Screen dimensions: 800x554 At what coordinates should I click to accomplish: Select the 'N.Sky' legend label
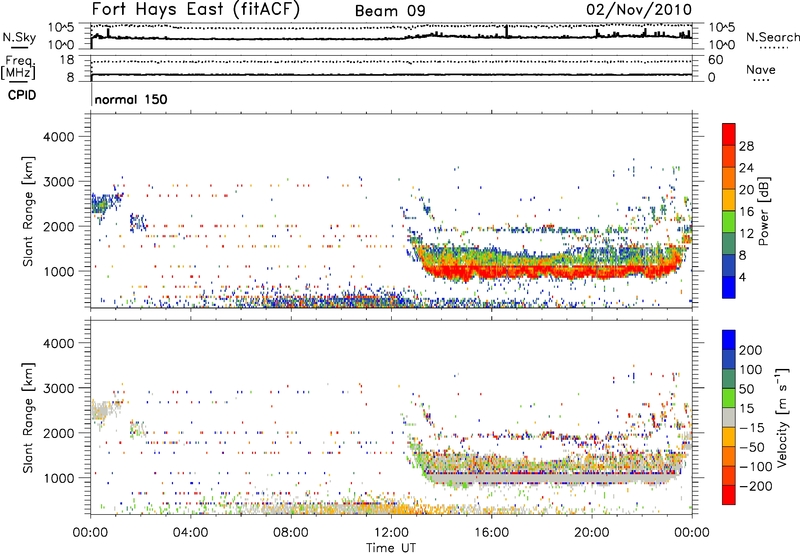pos(19,37)
